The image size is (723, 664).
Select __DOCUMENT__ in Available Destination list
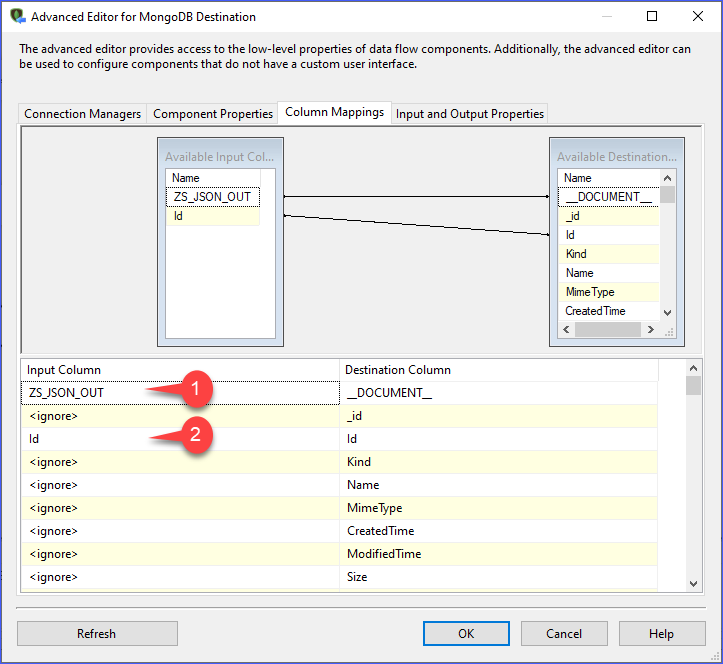[608, 197]
